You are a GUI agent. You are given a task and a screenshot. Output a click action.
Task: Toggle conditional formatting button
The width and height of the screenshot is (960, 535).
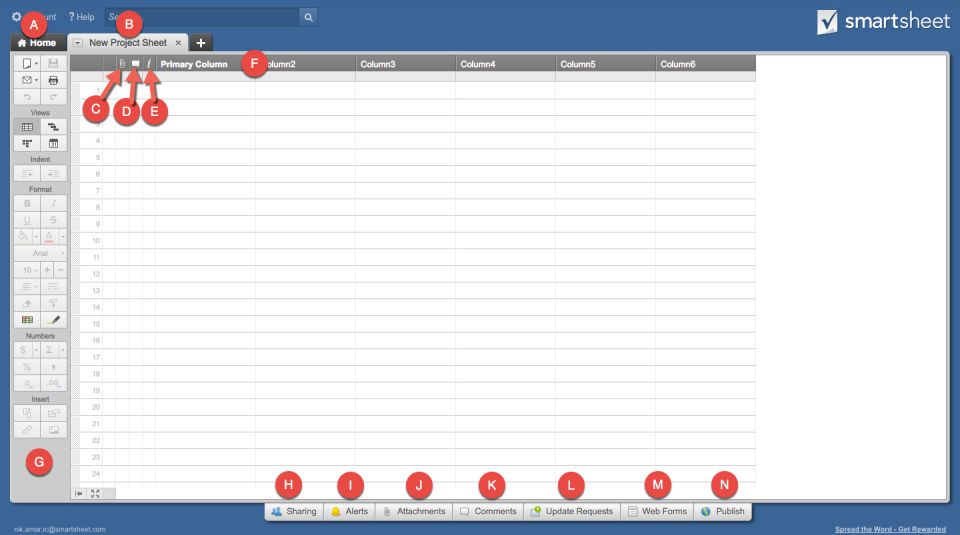tap(28, 319)
